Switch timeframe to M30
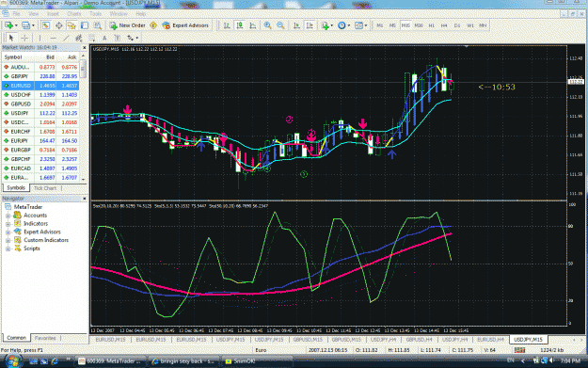The height and width of the screenshot is (368, 588). pyautogui.click(x=419, y=25)
